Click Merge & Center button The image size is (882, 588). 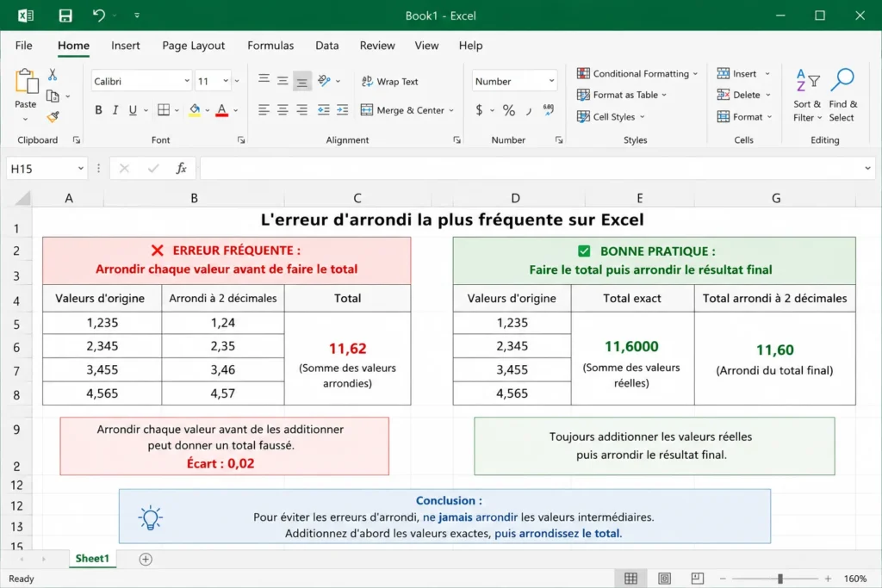403,110
